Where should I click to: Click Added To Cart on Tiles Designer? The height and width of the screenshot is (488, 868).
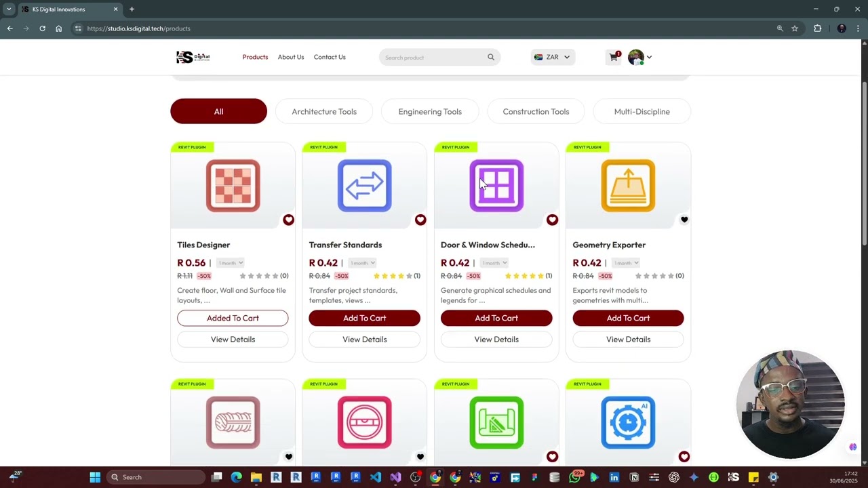(233, 318)
